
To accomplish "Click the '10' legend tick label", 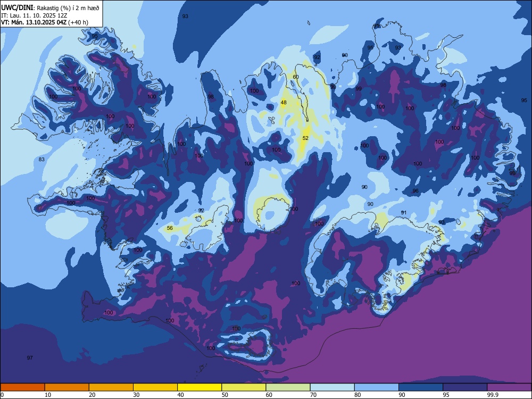I will [48, 395].
